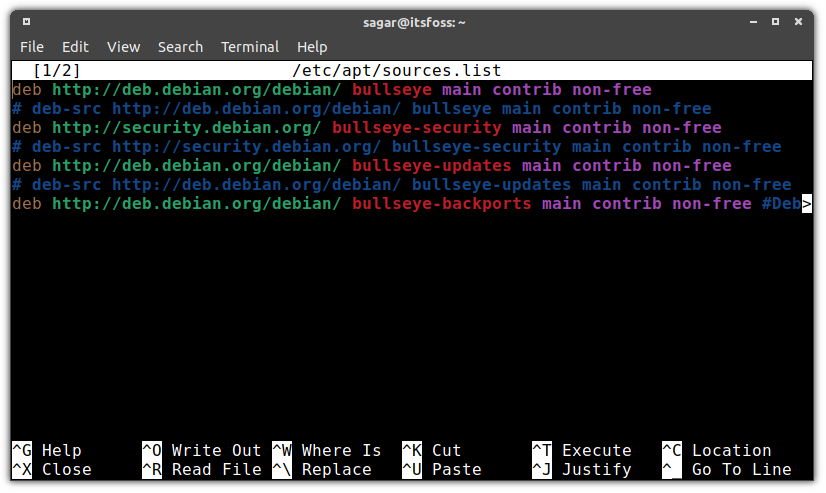Viewport: 826px width, 493px height.
Task: Click the ^U Paste shortcut
Action: pos(441,469)
